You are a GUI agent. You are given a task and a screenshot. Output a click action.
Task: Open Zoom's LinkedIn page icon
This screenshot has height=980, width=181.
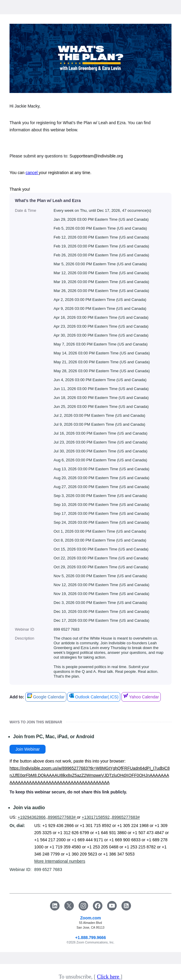click(55, 905)
